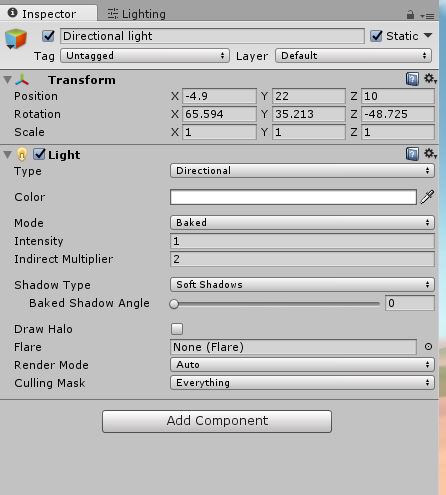This screenshot has width=446, height=495.
Task: Pick color with the eyedropper icon
Action: click(x=427, y=197)
